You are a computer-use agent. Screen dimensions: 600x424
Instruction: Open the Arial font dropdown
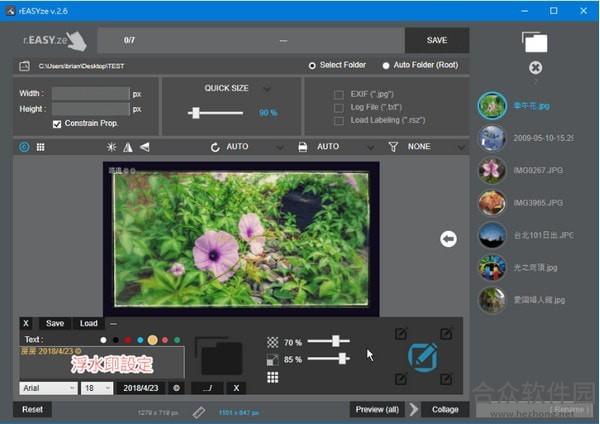click(49, 388)
